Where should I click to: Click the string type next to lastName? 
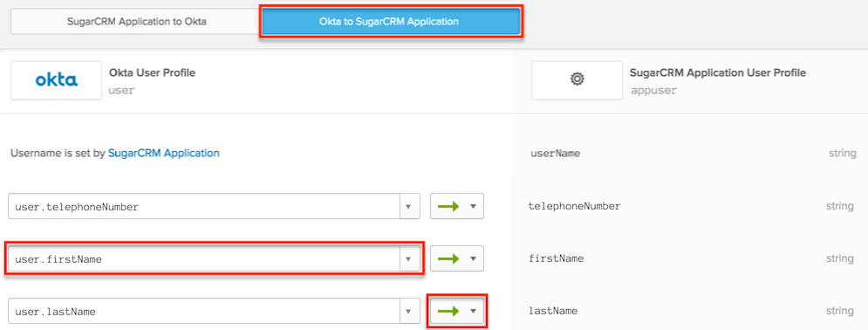tap(840, 311)
